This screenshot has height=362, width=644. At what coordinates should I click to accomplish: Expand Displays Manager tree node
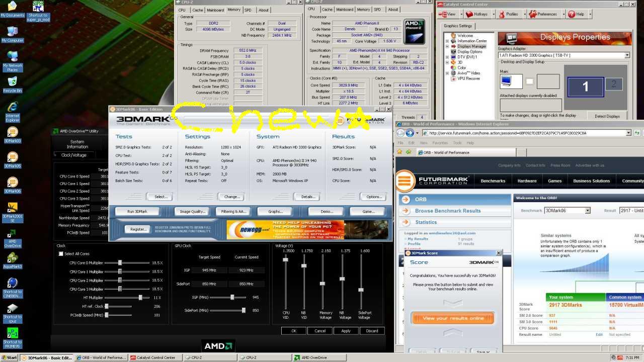(x=447, y=46)
